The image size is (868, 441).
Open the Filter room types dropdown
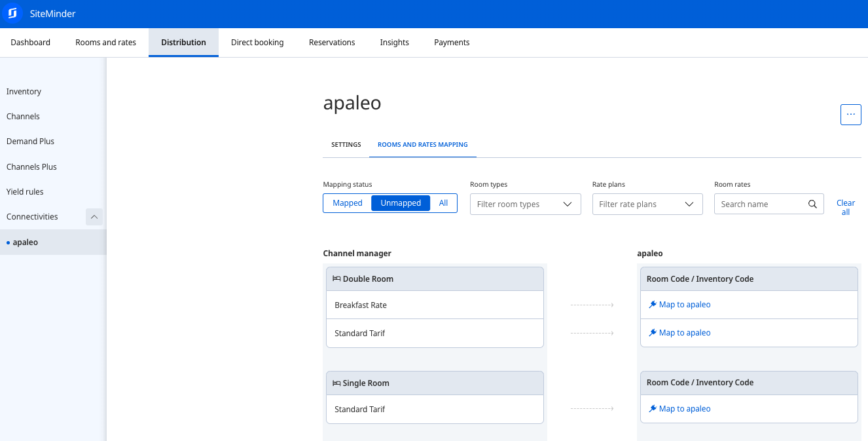(526, 204)
